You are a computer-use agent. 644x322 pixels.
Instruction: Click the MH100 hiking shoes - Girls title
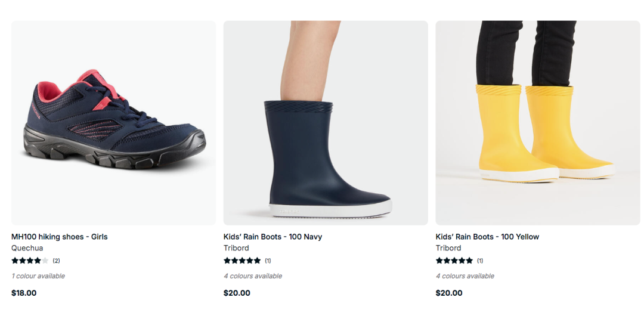60,237
